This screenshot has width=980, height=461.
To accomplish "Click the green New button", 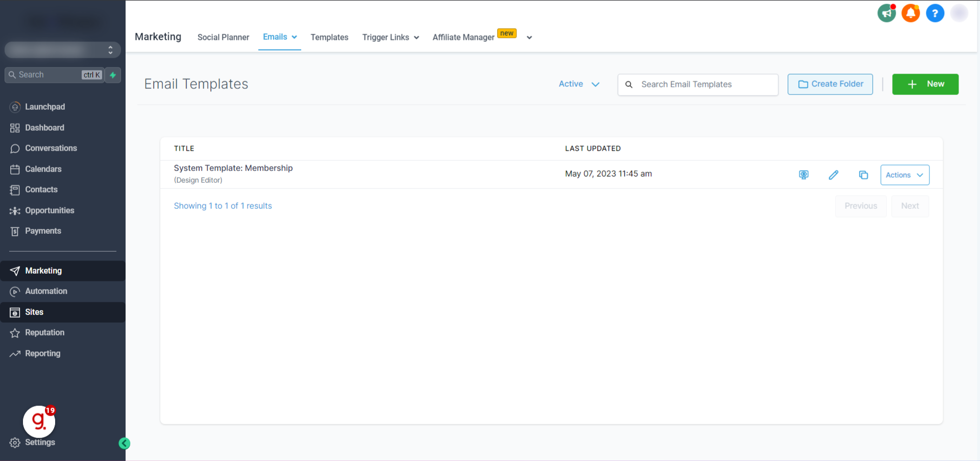I will 925,84.
